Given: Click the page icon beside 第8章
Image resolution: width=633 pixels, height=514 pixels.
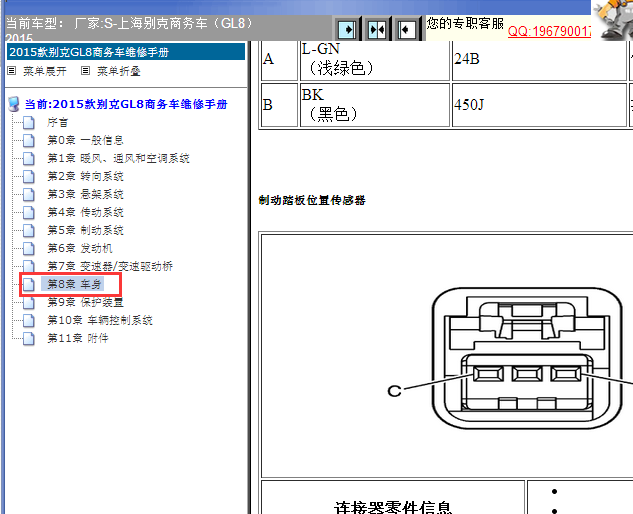Looking at the screenshot, I should click(x=29, y=284).
